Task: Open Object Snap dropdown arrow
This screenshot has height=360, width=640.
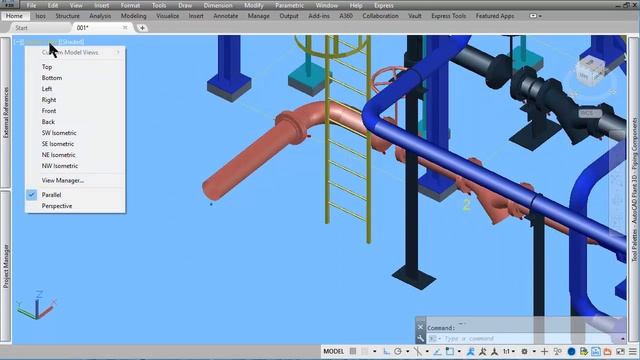Action: coord(459,351)
